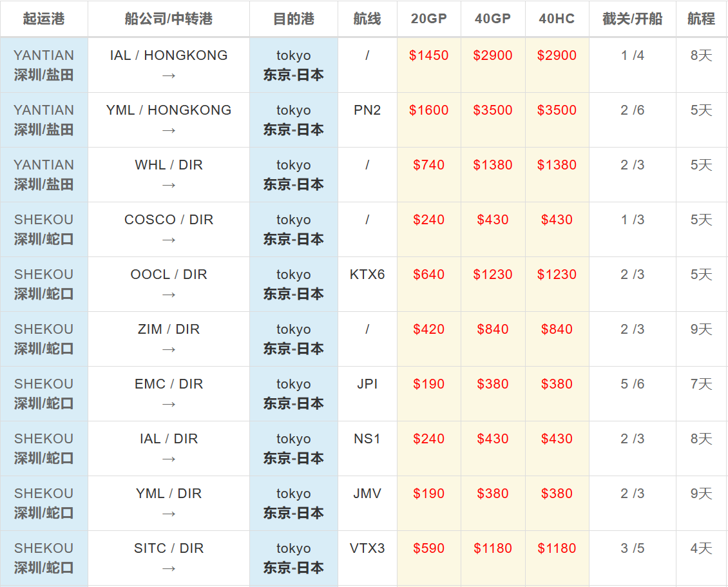This screenshot has height=587, width=728.
Task: Click the 4天 transit time cell
Action: 701,548
